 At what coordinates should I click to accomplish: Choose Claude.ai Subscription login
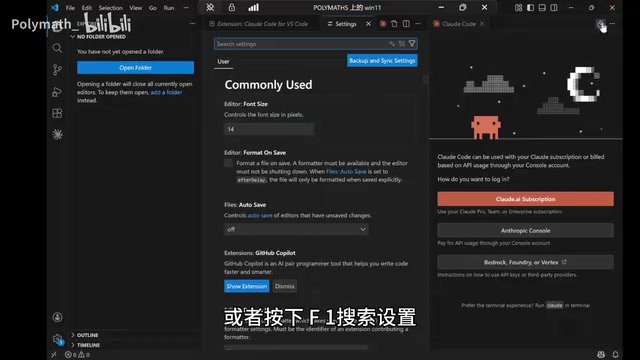click(x=525, y=199)
